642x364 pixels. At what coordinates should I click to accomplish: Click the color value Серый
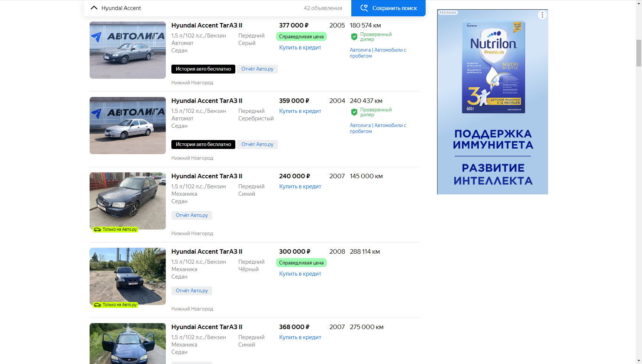247,43
